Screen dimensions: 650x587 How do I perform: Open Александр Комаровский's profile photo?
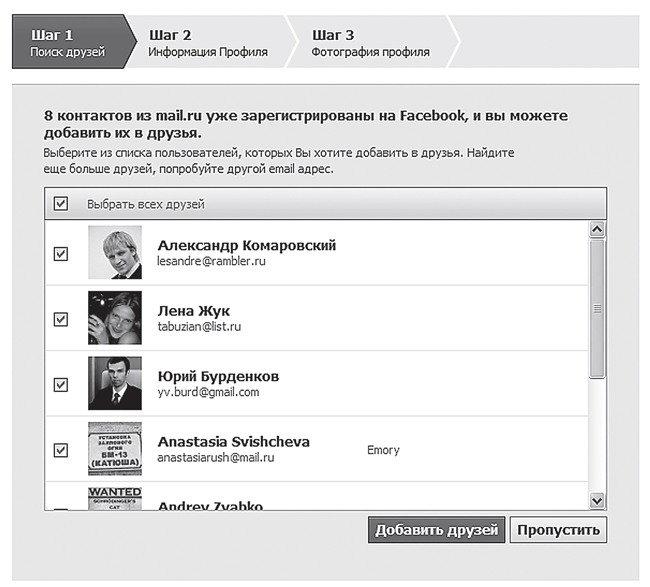115,252
